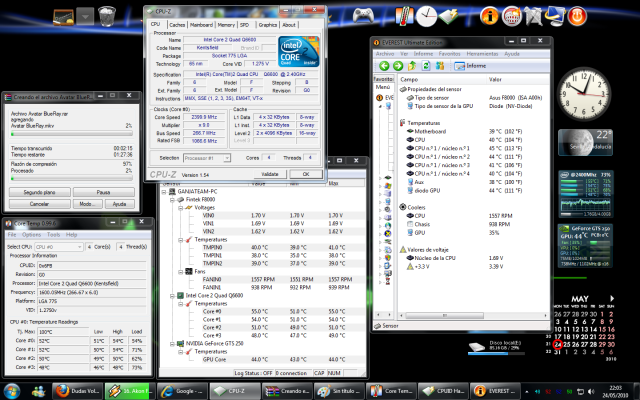Open the Graphics tab in CPU-Z
Viewport: 640px width, 400px height.
(x=267, y=25)
